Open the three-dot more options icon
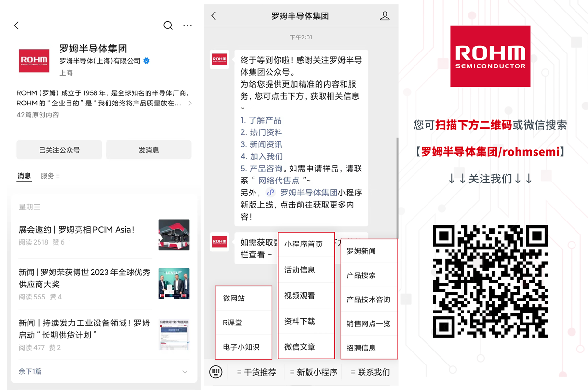Image resolution: width=588 pixels, height=390 pixels. click(187, 26)
